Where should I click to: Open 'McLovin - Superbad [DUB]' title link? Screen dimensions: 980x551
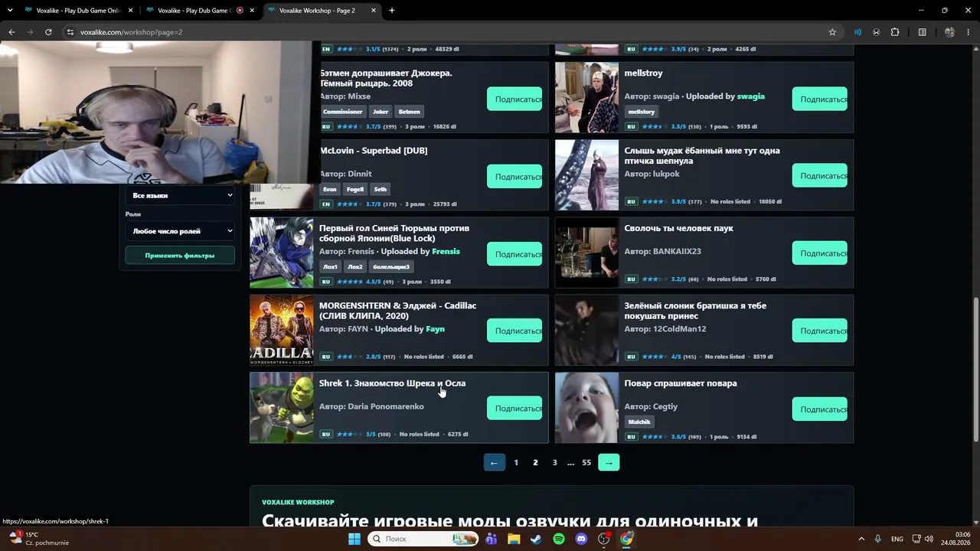374,150
